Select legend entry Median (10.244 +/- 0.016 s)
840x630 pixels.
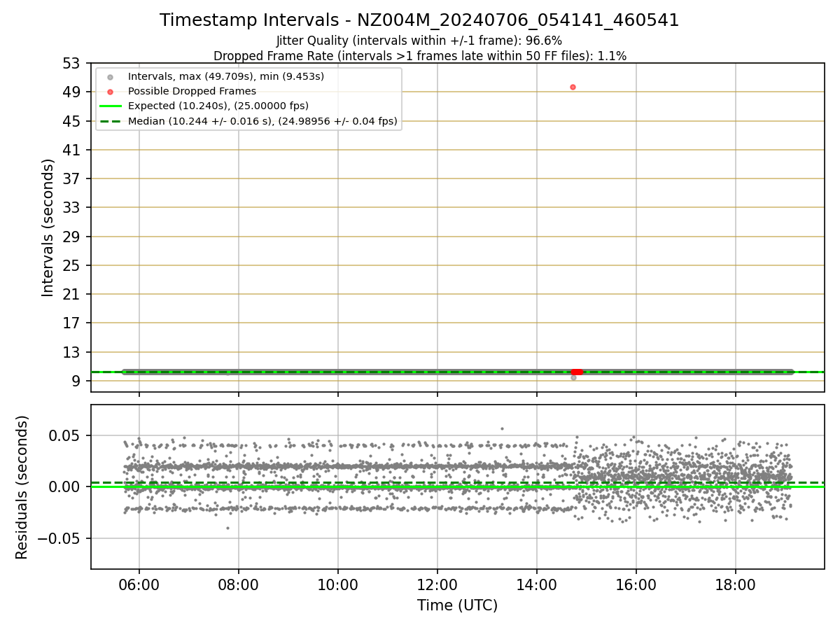click(249, 121)
